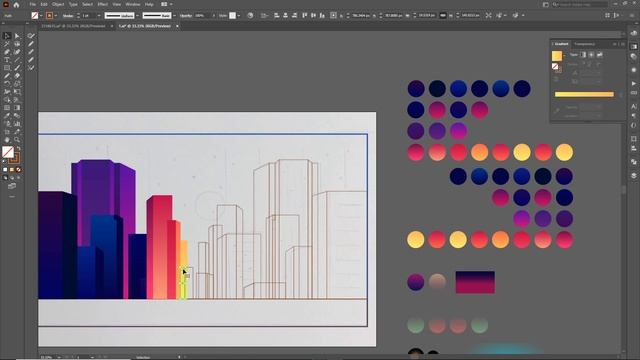640x360 pixels.
Task: Select the Zoom tool
Action: pos(17,140)
